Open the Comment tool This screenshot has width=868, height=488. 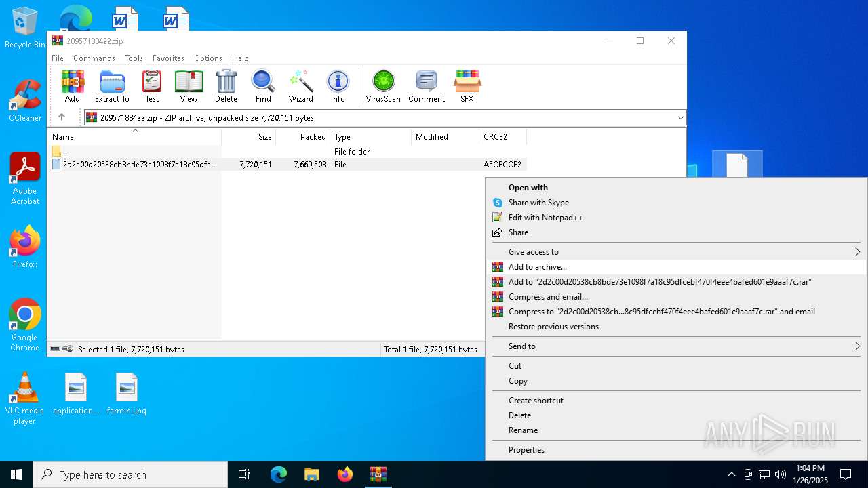coord(427,86)
